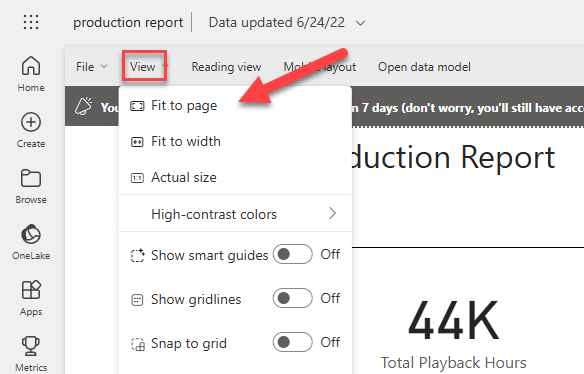Expand High-contrast colors submenu arrow
The image size is (584, 374).
pyautogui.click(x=332, y=213)
